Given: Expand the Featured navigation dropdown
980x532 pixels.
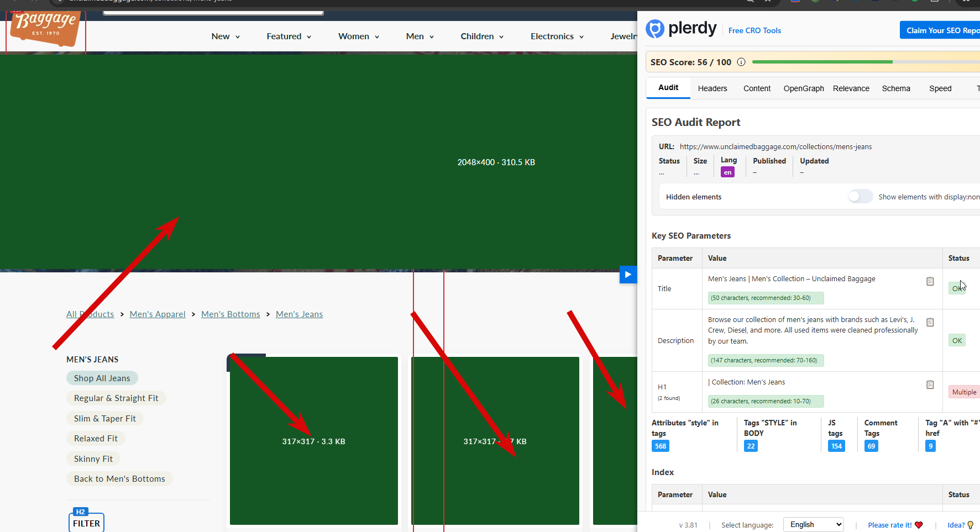Looking at the screenshot, I should [289, 36].
